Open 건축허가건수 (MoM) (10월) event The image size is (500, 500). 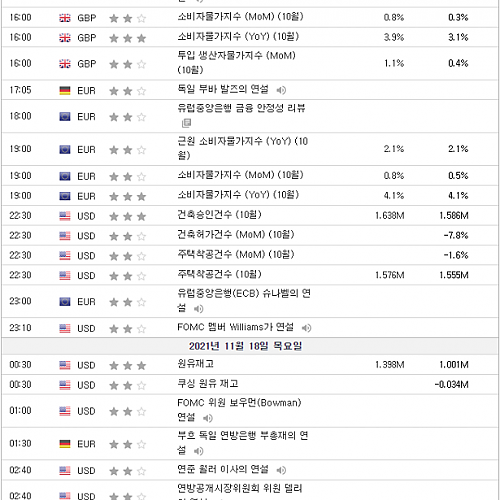click(236, 235)
